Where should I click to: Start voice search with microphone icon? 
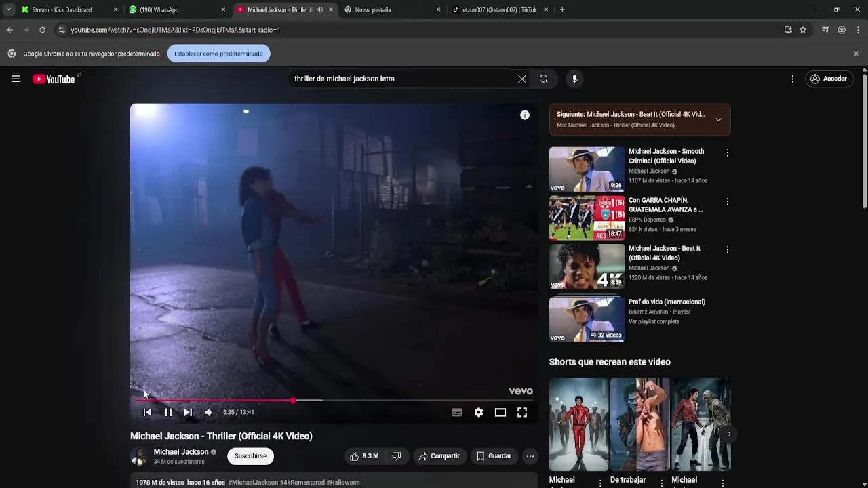click(574, 79)
